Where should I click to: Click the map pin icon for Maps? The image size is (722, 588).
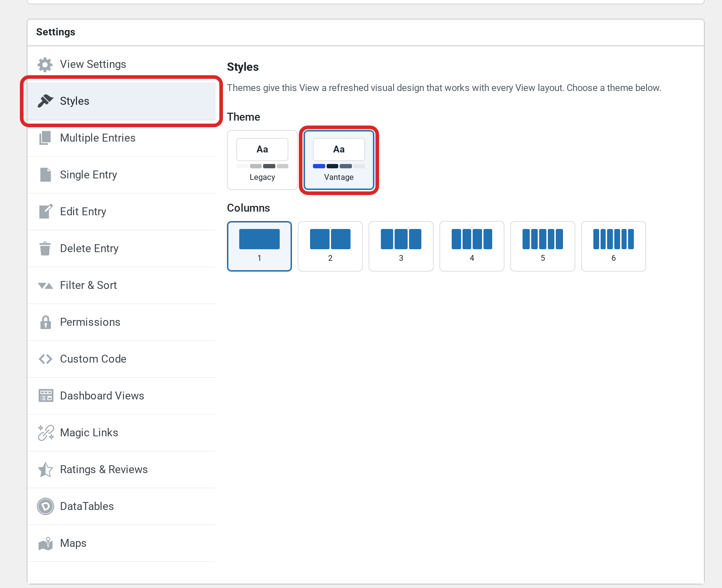point(46,543)
